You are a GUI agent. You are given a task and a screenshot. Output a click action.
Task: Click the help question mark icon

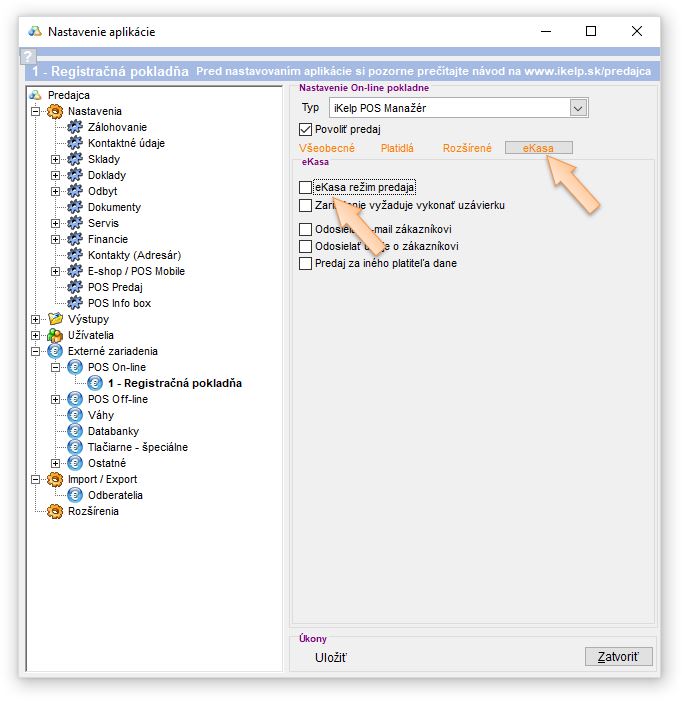pyautogui.click(x=28, y=57)
